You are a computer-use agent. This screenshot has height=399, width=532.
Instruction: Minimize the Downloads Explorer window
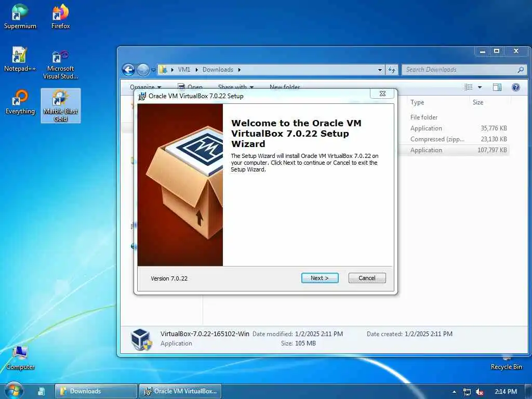tap(482, 51)
